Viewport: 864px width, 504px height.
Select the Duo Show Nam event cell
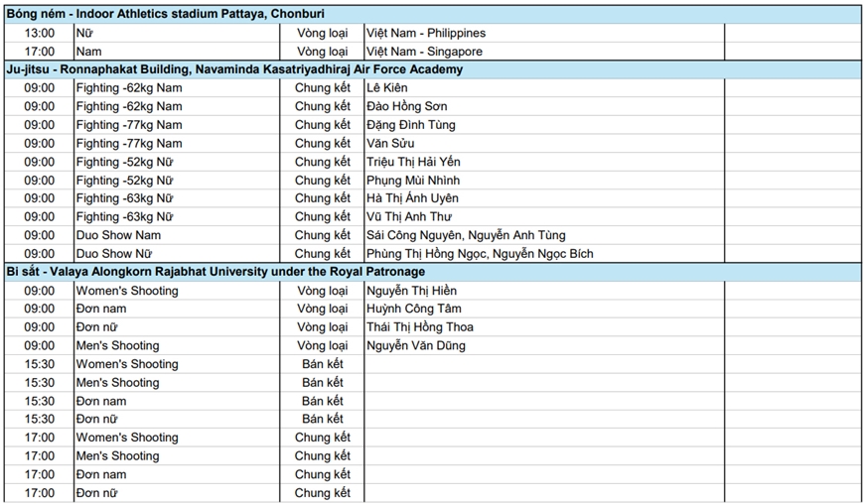click(x=118, y=235)
